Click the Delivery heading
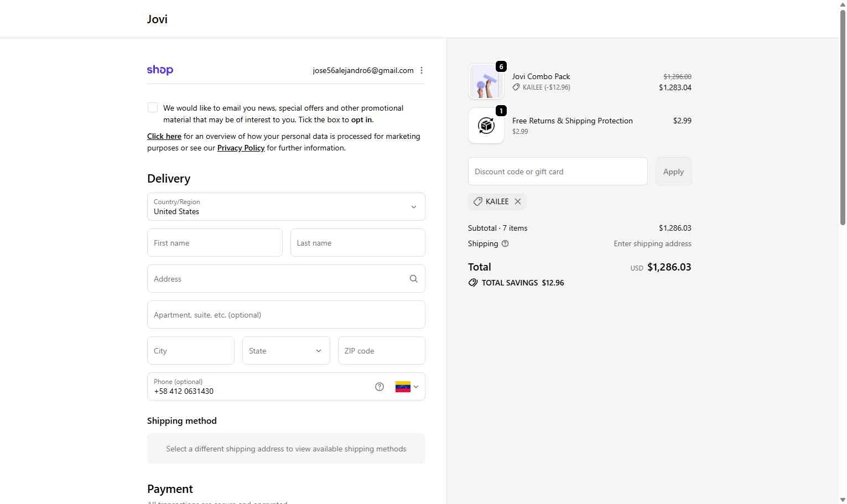The image size is (847, 504). point(169,179)
